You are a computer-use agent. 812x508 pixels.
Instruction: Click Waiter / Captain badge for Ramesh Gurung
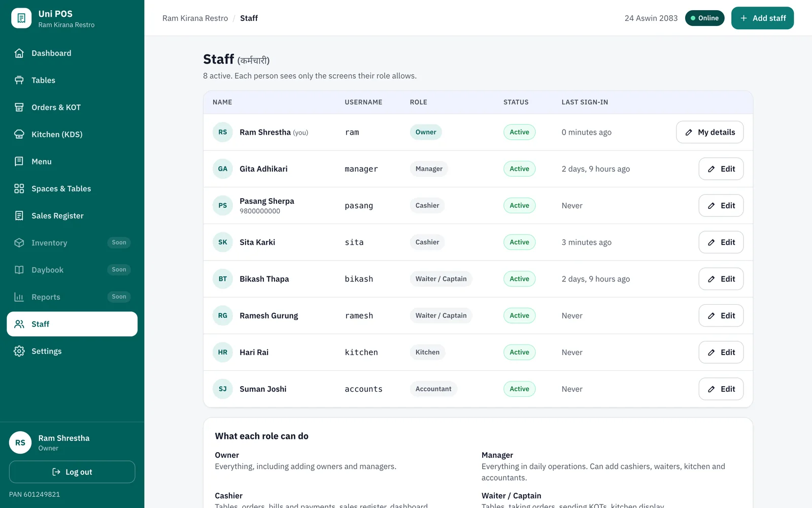[441, 315]
